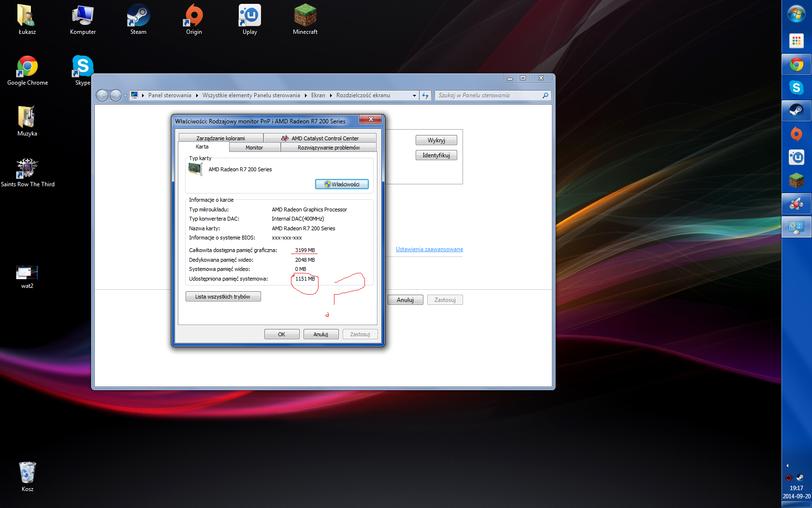Select the Saints Row The Third shortcut
The width and height of the screenshot is (812, 508).
pyautogui.click(x=28, y=172)
